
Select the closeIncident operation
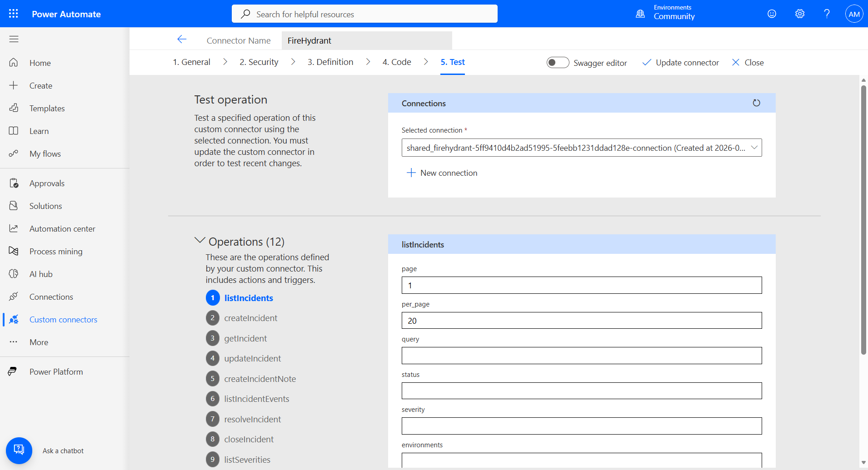click(249, 439)
